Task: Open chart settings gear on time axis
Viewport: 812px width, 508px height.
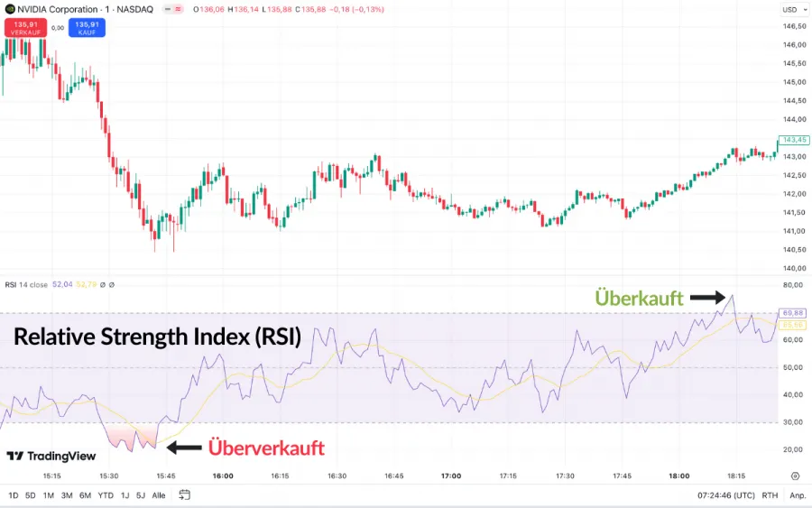Action: 796,476
